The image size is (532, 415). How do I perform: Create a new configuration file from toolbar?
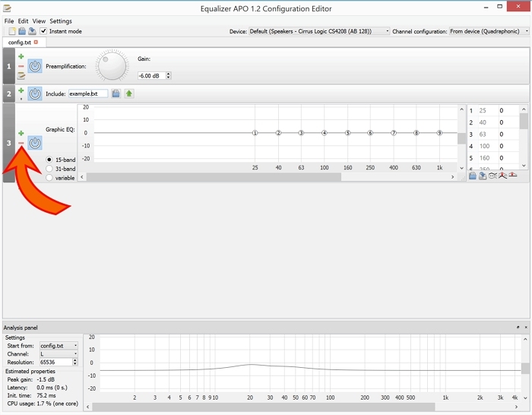[x=12, y=31]
